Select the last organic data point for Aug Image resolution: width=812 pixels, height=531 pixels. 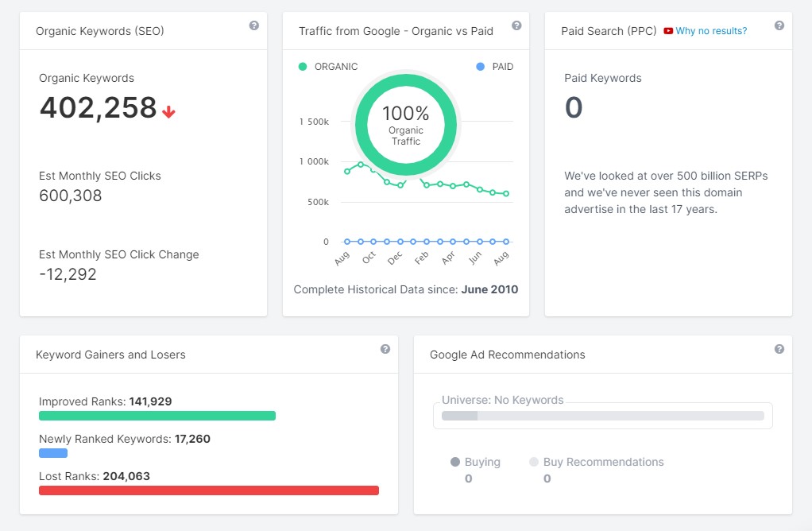[506, 194]
